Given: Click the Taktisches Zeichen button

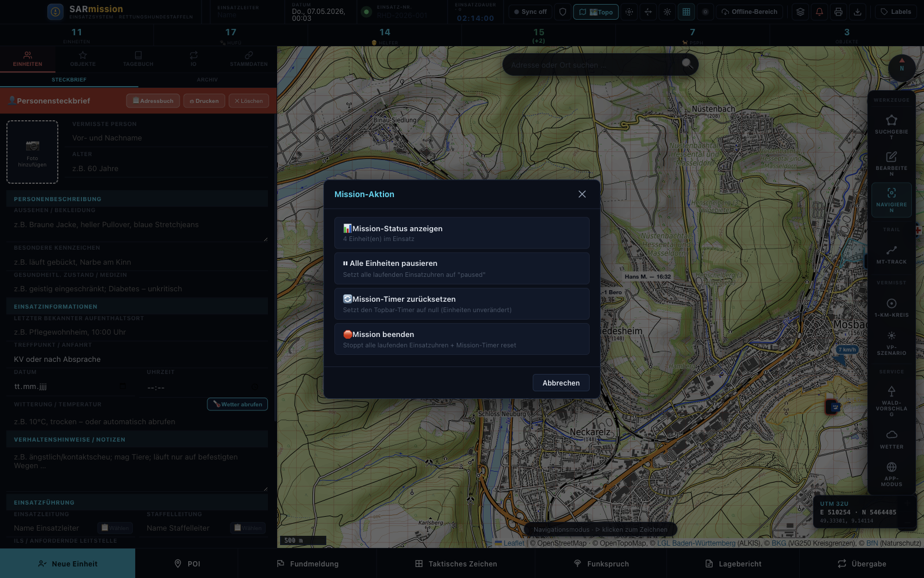Looking at the screenshot, I should (456, 564).
